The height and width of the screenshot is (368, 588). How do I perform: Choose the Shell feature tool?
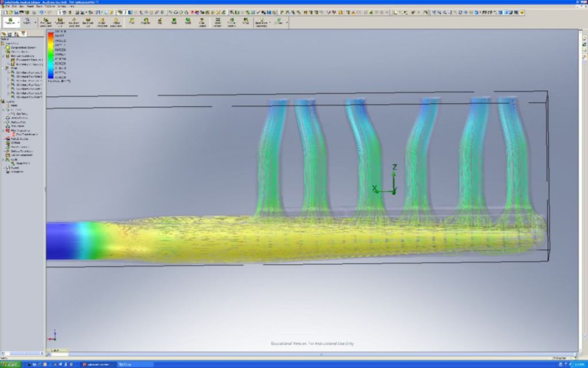[173, 22]
